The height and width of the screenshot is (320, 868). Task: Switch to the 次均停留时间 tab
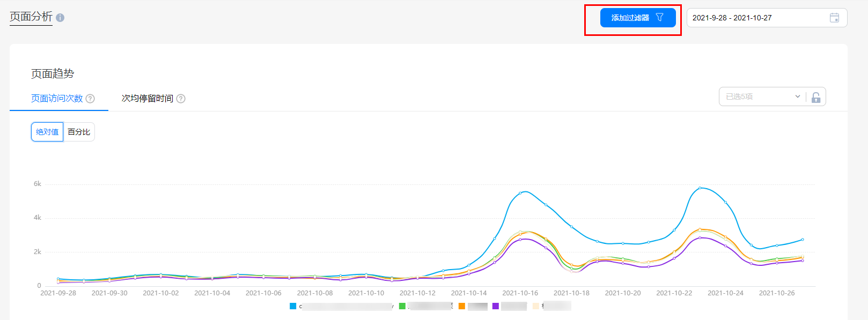click(x=148, y=99)
